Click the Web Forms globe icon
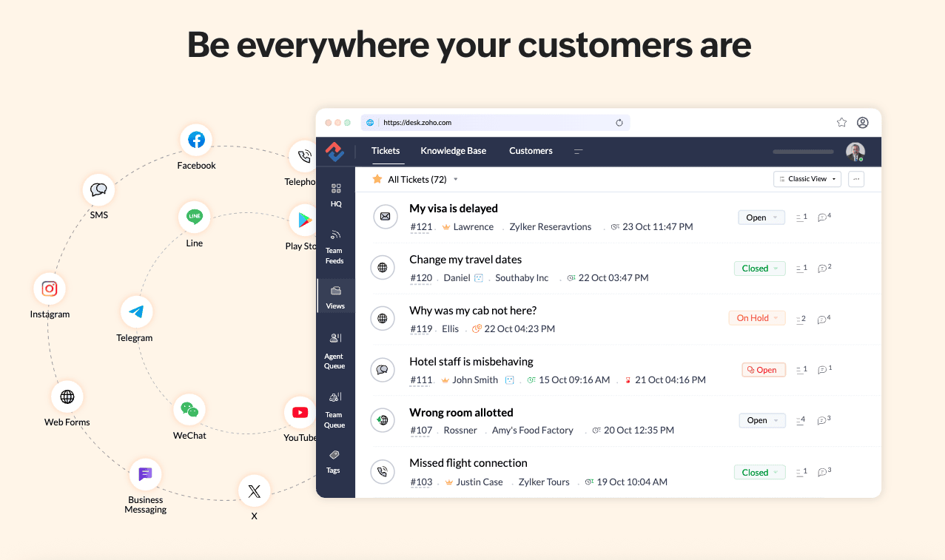This screenshot has height=560, width=945. (67, 397)
